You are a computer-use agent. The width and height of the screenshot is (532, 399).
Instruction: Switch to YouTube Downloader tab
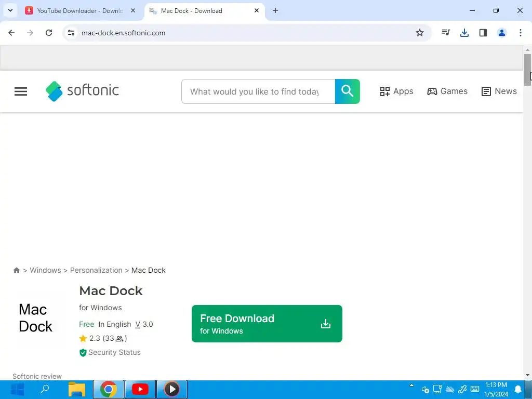click(81, 10)
